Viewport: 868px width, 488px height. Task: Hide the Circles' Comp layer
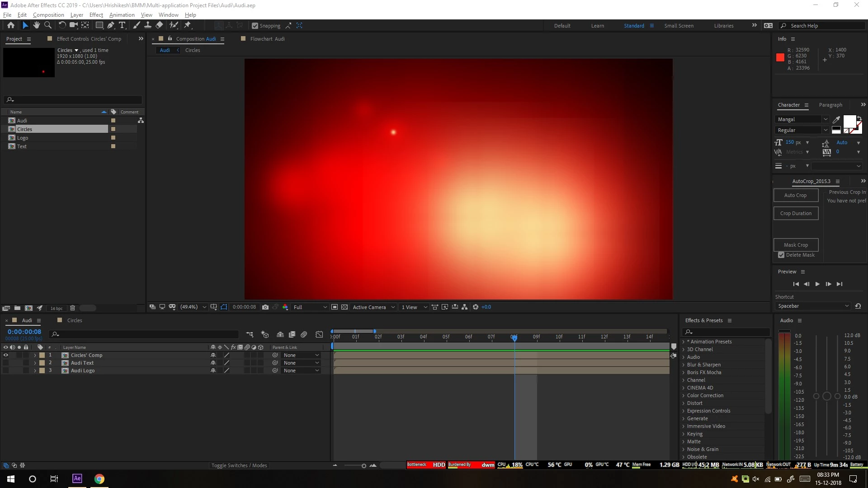pos(6,355)
